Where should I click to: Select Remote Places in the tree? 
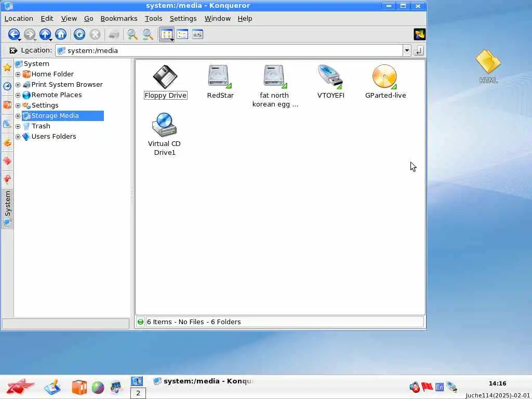(x=52, y=95)
